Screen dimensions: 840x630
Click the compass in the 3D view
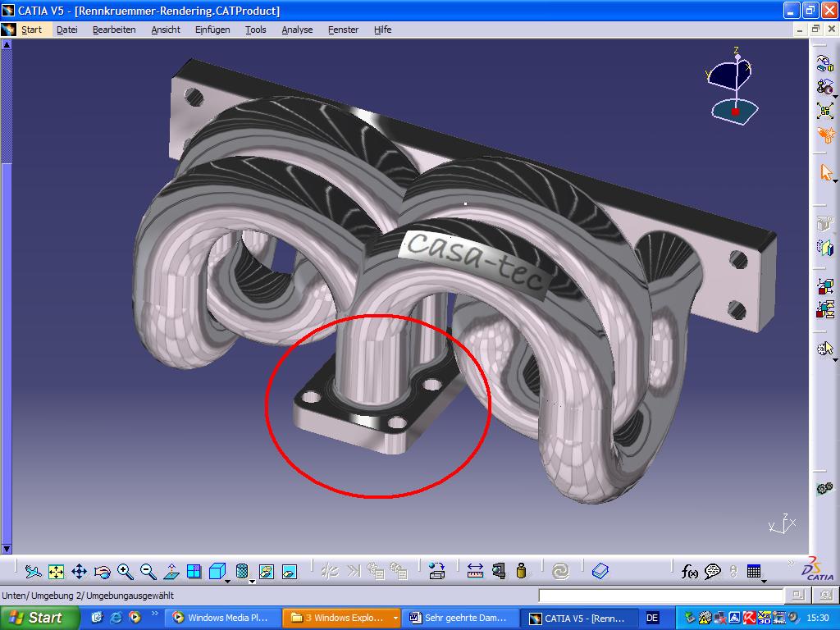point(733,87)
